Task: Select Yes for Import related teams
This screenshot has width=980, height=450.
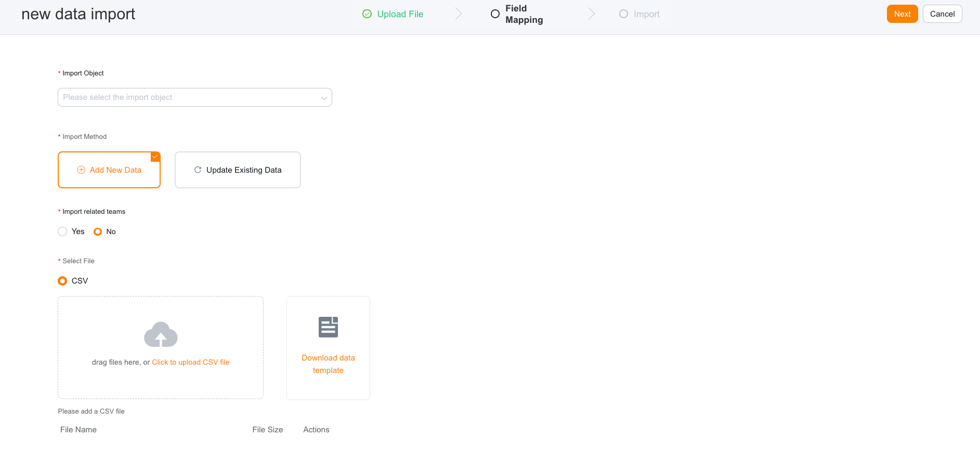Action: tap(62, 232)
